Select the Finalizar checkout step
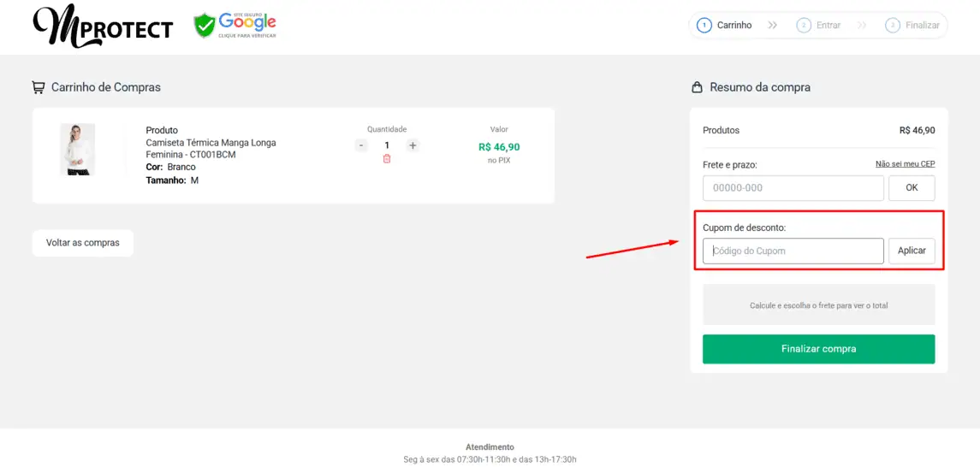The width and height of the screenshot is (980, 467). (x=912, y=26)
